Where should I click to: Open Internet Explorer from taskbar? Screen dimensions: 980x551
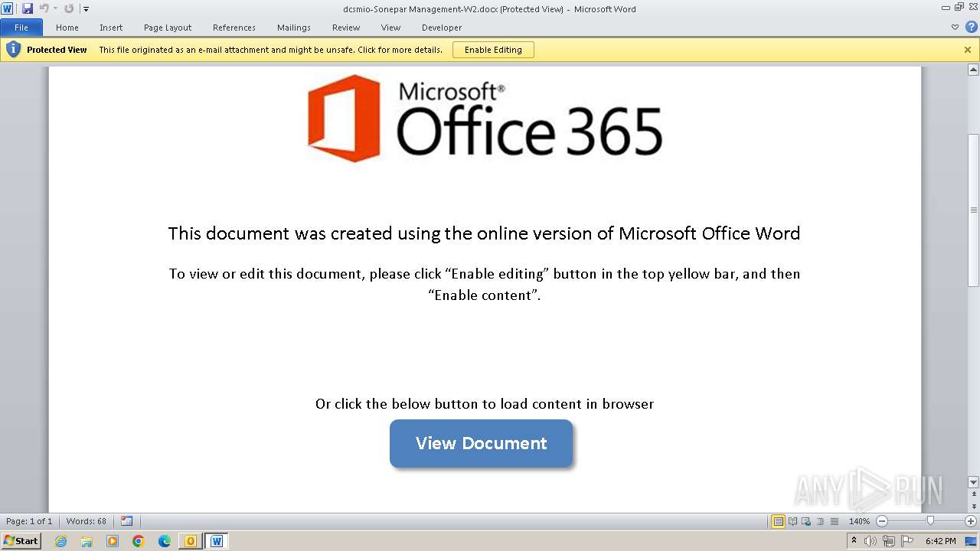(x=60, y=541)
